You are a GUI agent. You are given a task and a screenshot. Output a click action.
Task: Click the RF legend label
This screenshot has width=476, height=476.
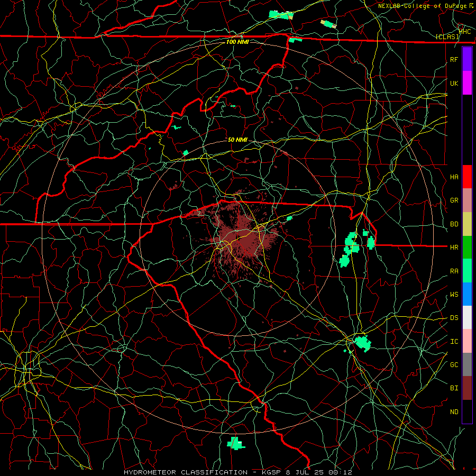coord(454,59)
